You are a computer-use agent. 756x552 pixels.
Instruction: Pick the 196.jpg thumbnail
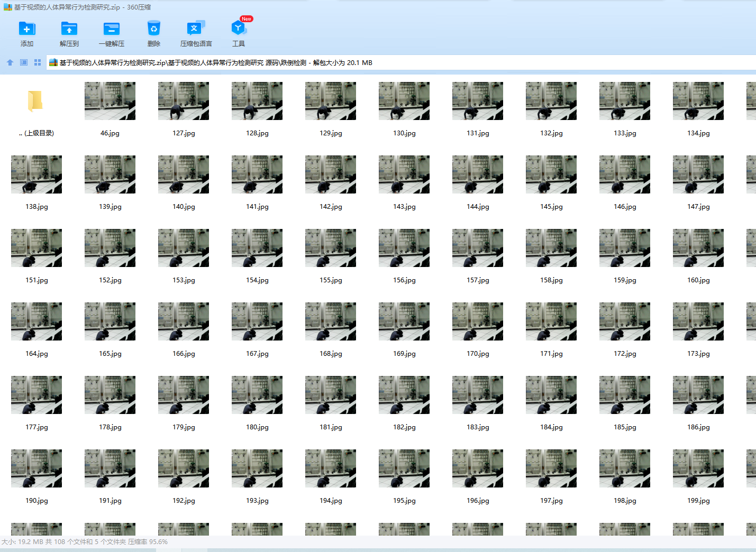click(x=478, y=468)
